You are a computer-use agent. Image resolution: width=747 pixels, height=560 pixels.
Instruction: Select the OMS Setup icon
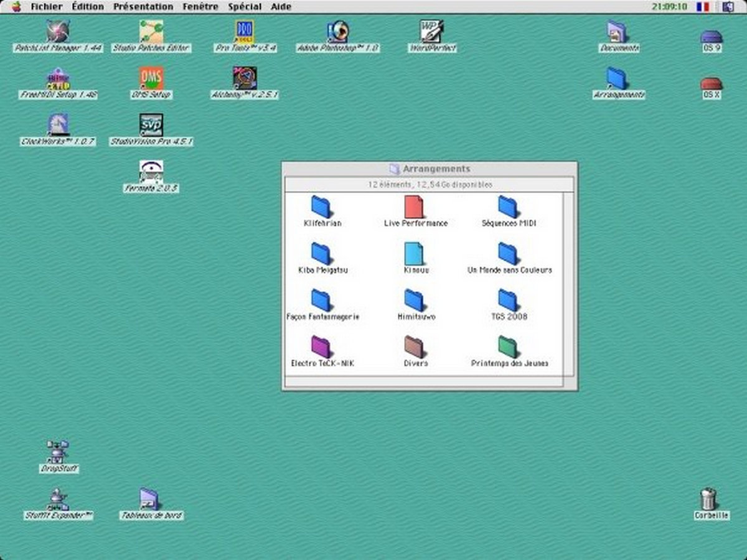tap(151, 78)
